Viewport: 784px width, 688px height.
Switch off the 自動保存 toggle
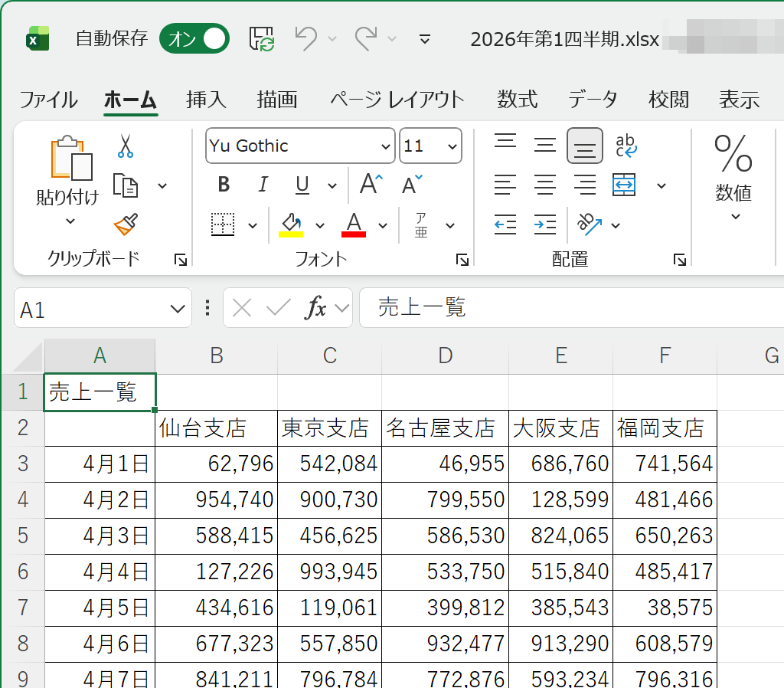click(x=194, y=38)
